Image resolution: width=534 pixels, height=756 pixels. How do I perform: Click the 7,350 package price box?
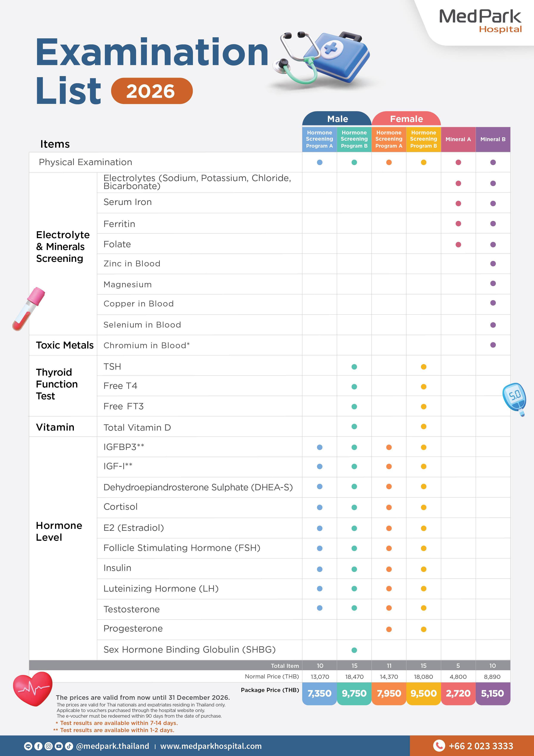point(320,694)
